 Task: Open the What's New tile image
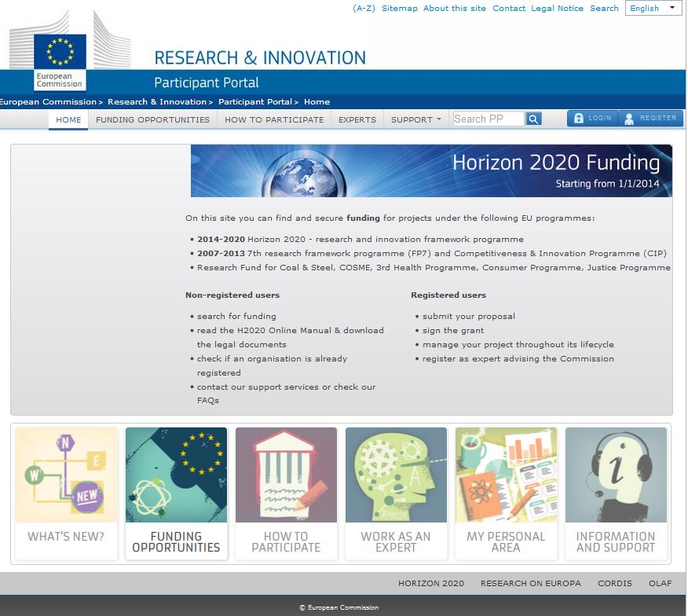(67, 475)
